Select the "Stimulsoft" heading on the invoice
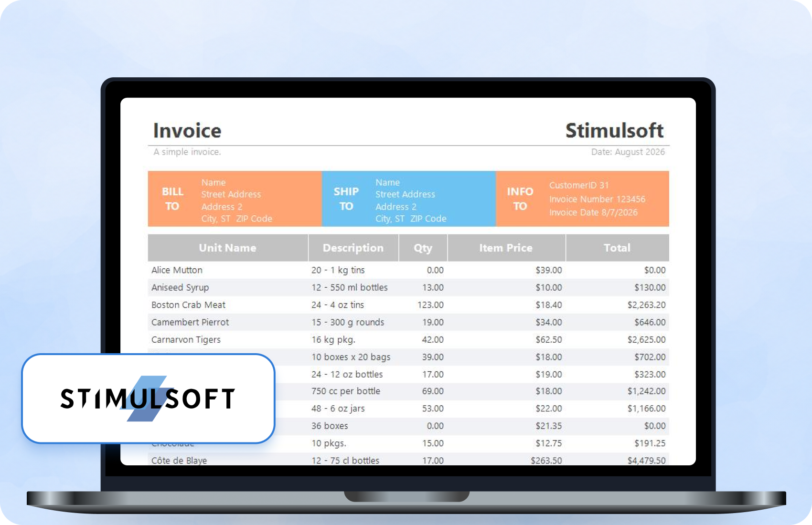 (x=615, y=131)
